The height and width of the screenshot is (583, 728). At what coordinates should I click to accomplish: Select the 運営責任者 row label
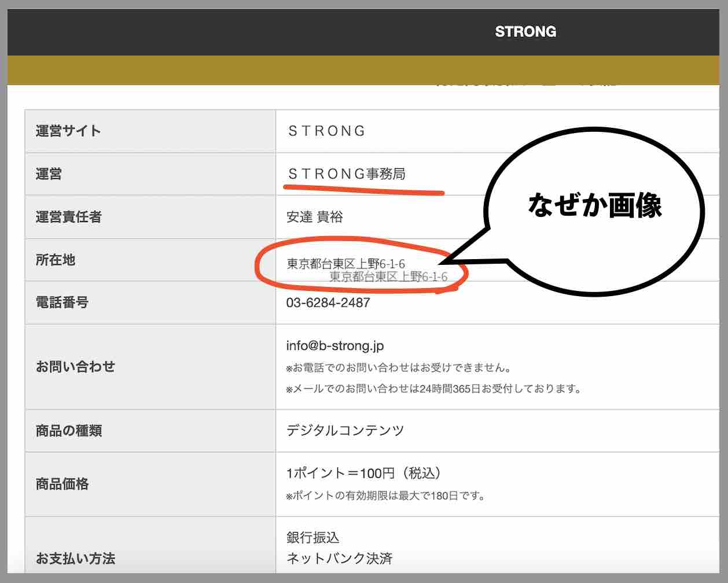[68, 218]
